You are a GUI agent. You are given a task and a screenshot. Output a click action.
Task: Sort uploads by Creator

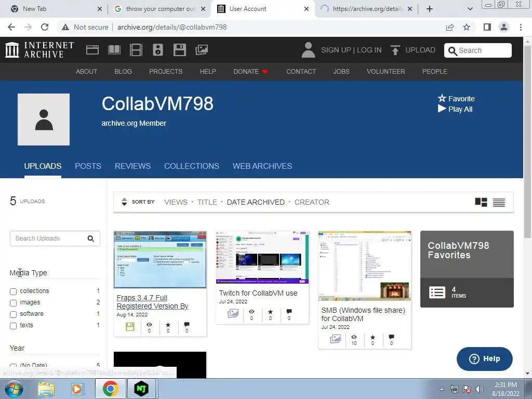pyautogui.click(x=312, y=202)
